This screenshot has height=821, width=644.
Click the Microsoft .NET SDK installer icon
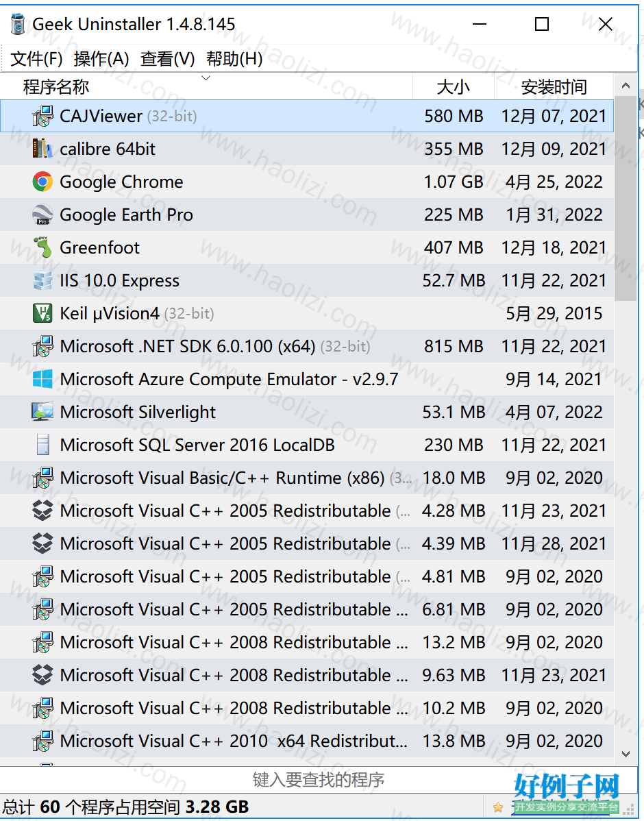[x=42, y=346]
